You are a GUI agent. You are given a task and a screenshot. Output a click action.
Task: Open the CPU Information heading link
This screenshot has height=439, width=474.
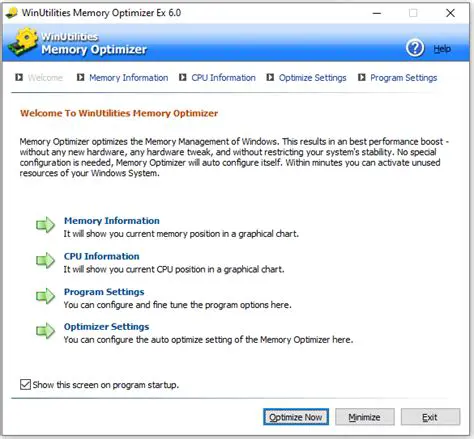pyautogui.click(x=102, y=256)
